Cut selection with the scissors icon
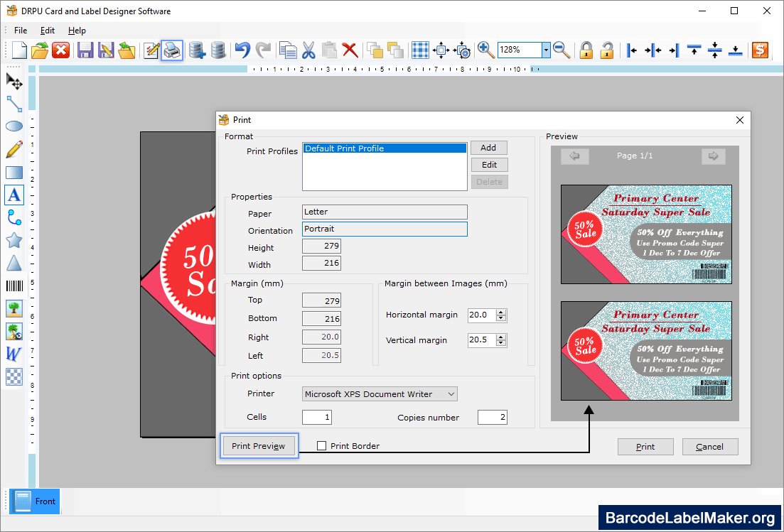 308,50
